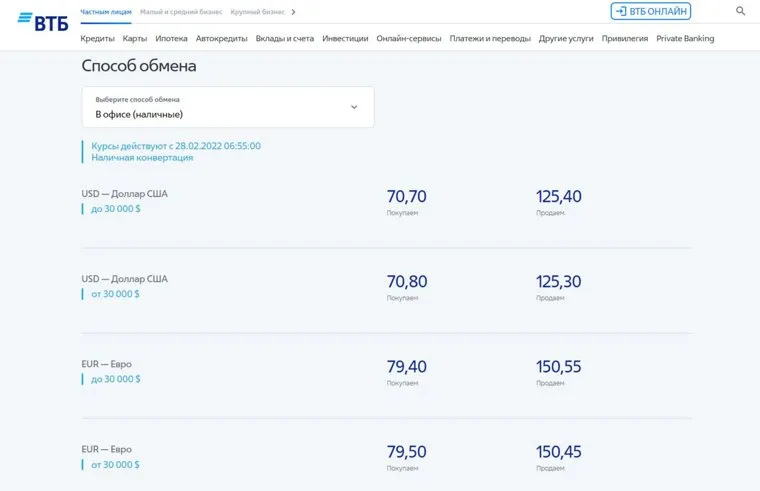Open the search magnifier icon
760x491 pixels.
[x=740, y=11]
